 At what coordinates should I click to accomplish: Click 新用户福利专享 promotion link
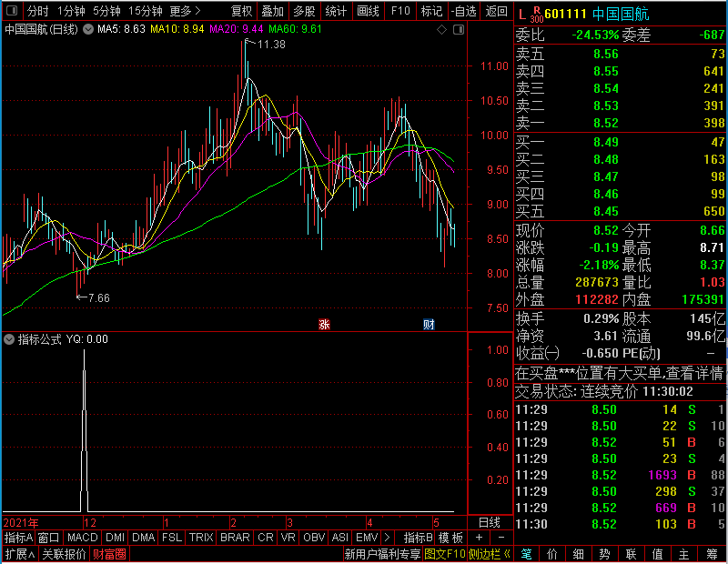point(382,554)
